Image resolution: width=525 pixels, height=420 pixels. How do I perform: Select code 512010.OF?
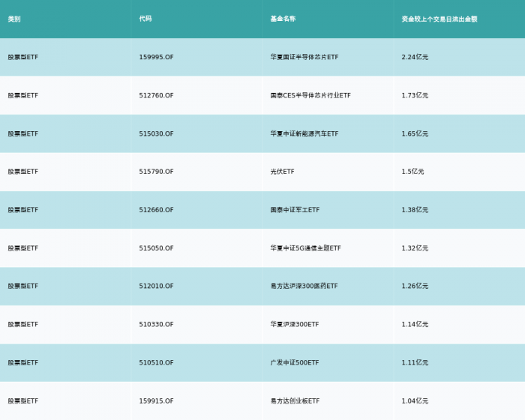point(156,286)
